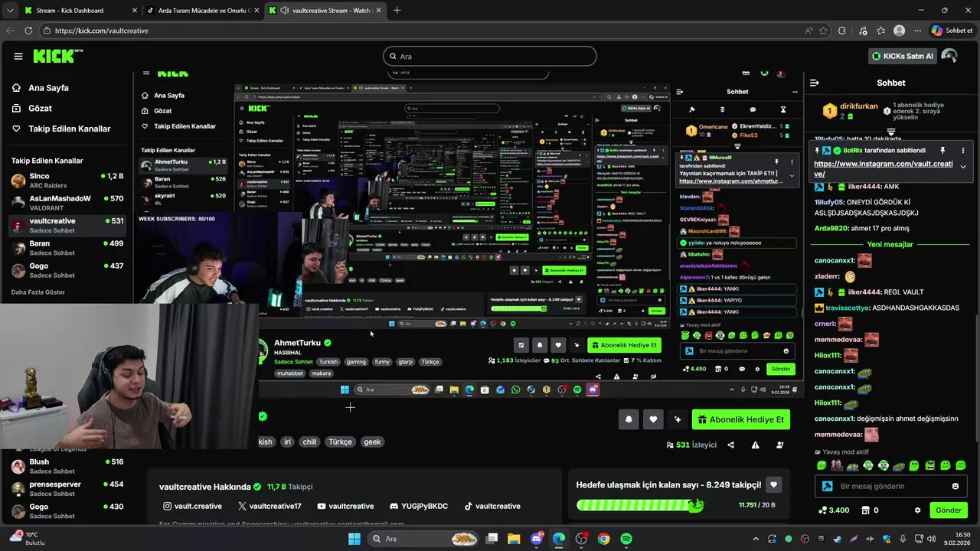Screen dimensions: 980x551
Task: Click the Ara search field
Action: [490, 56]
